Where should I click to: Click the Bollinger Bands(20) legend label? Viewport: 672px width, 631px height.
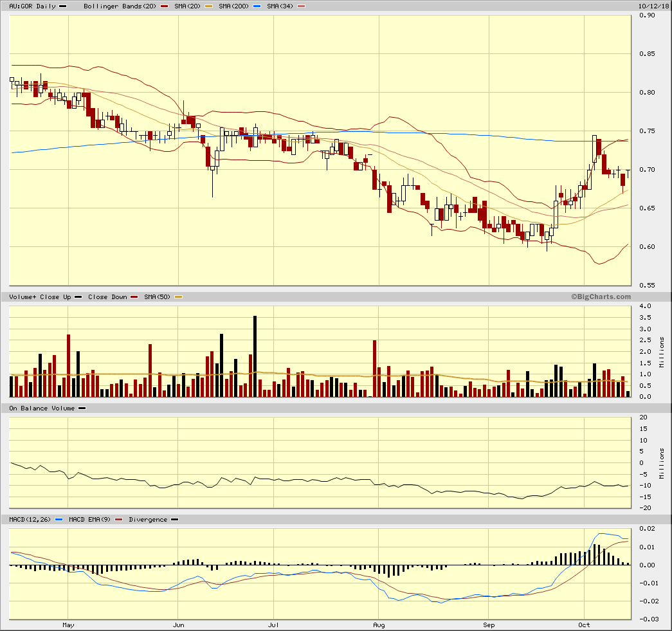click(120, 6)
